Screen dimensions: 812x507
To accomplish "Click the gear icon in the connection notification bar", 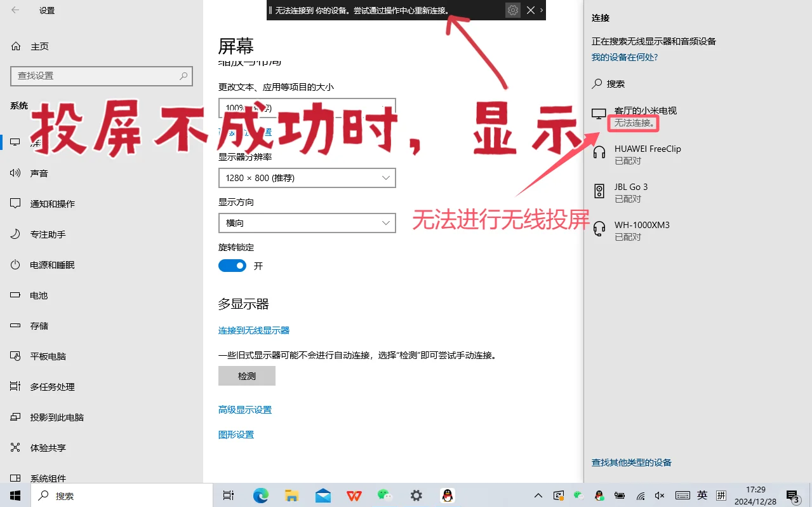I will [513, 10].
